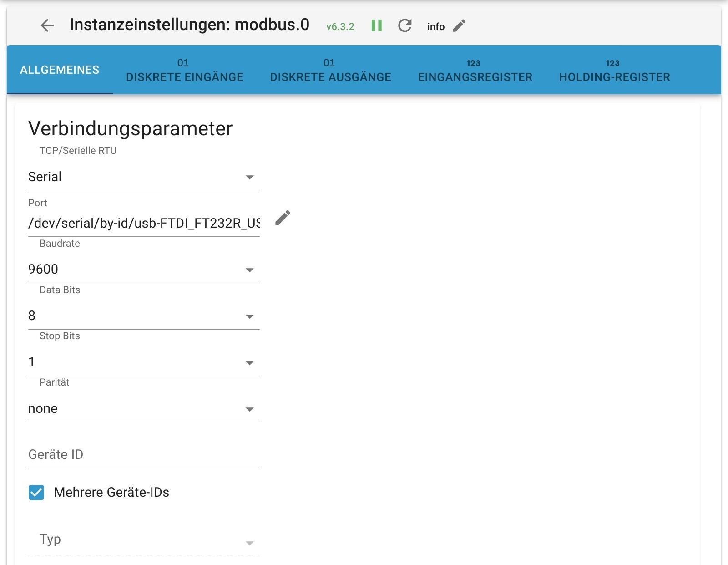
Task: Pause the modbus.0 instance
Action: [376, 25]
